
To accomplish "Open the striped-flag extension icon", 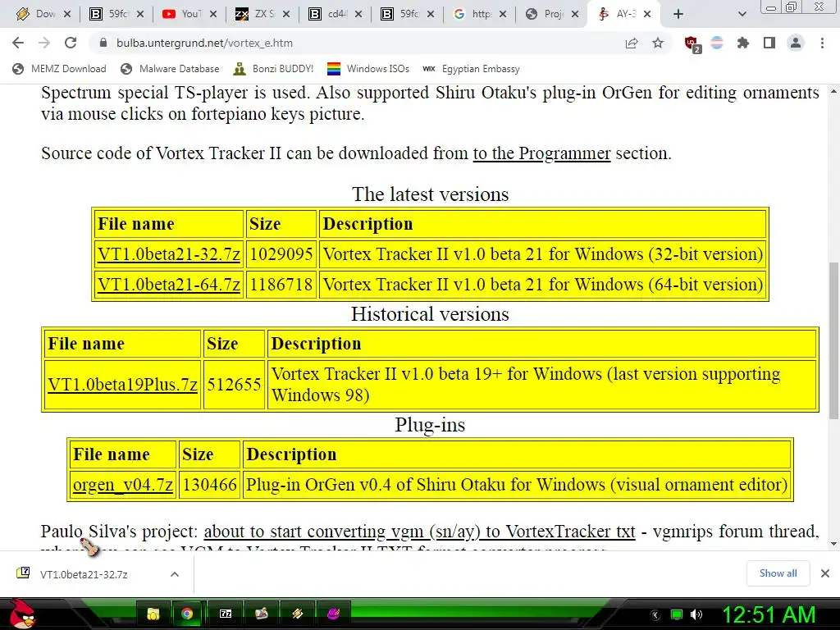I will pos(717,43).
